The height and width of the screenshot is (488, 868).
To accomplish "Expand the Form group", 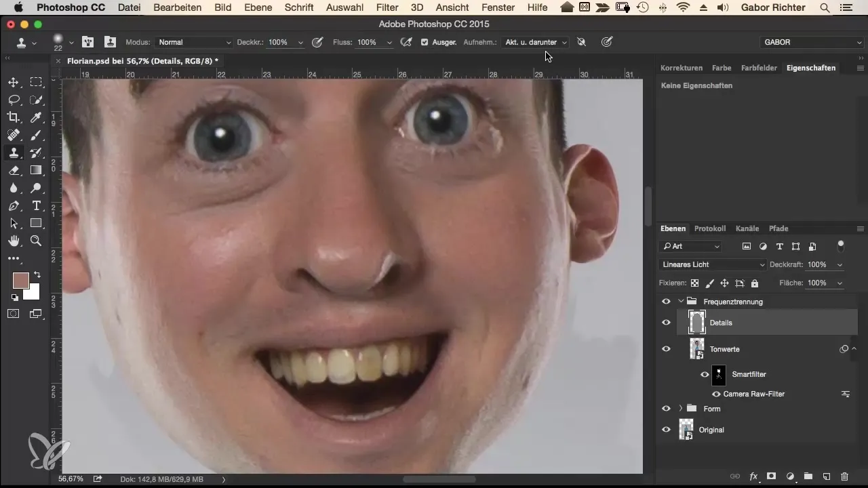I will pos(680,409).
